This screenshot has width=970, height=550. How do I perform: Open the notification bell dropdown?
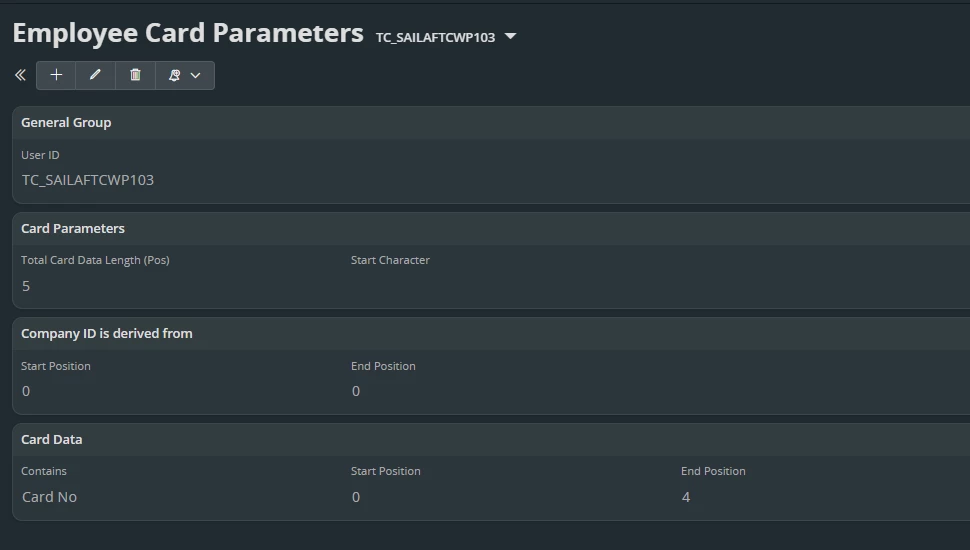pos(185,75)
